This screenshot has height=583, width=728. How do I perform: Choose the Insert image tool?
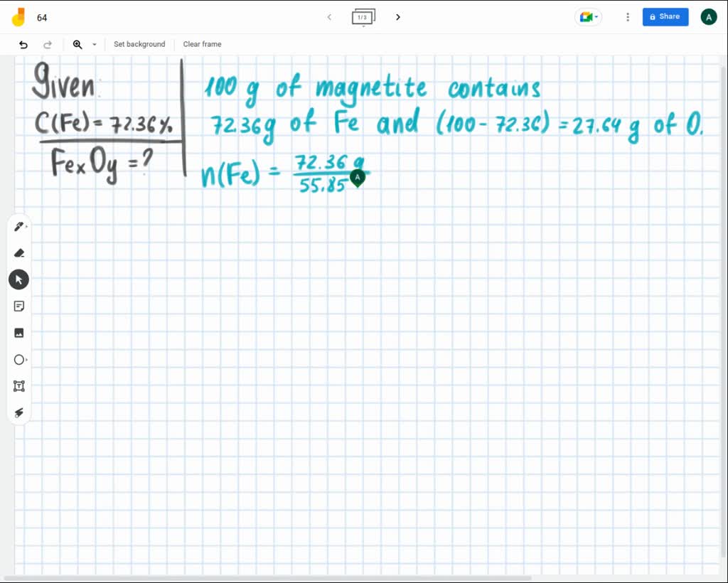(x=18, y=332)
